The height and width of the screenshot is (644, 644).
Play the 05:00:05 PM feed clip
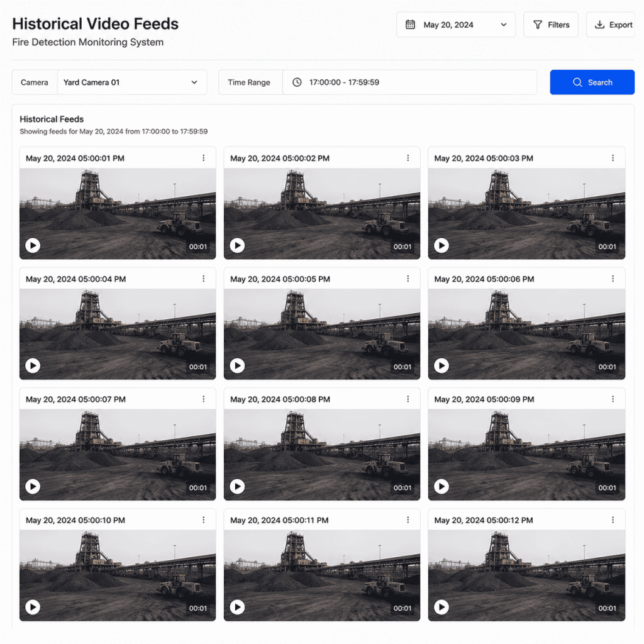tap(237, 365)
